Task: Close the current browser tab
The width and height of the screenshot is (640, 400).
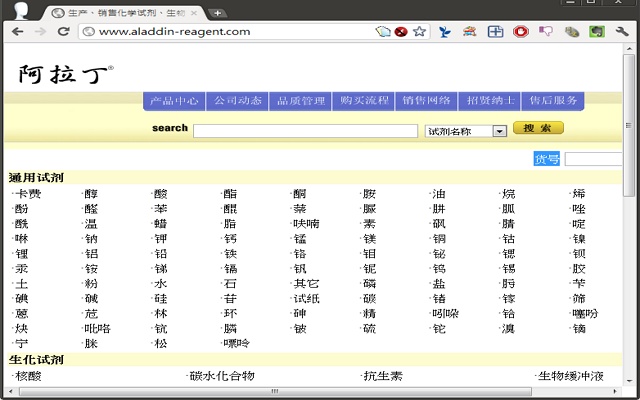Action: 194,13
